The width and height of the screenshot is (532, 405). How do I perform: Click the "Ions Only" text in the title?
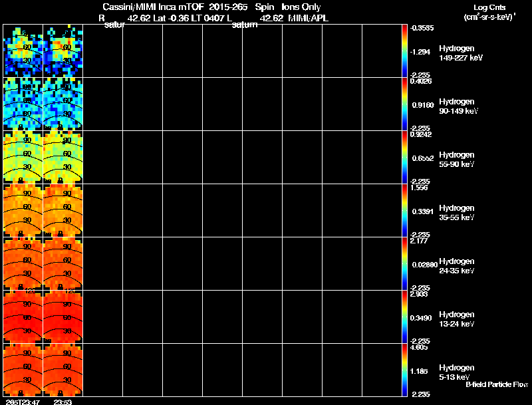[301, 7]
